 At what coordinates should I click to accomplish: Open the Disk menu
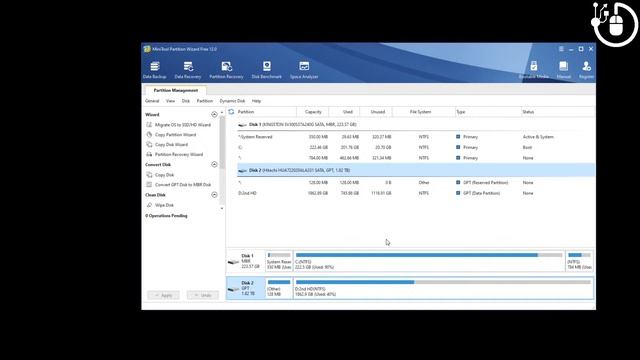click(186, 101)
